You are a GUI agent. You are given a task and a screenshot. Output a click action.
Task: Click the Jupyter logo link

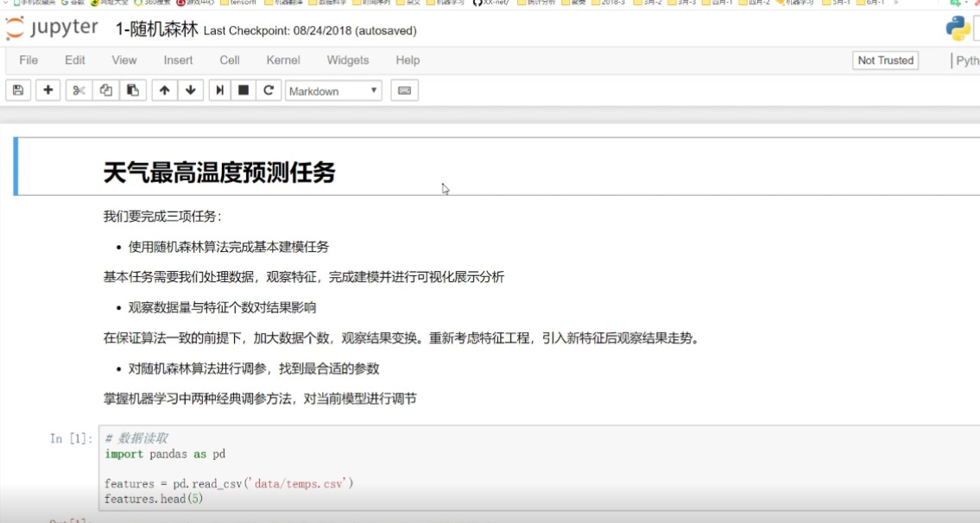[x=52, y=28]
